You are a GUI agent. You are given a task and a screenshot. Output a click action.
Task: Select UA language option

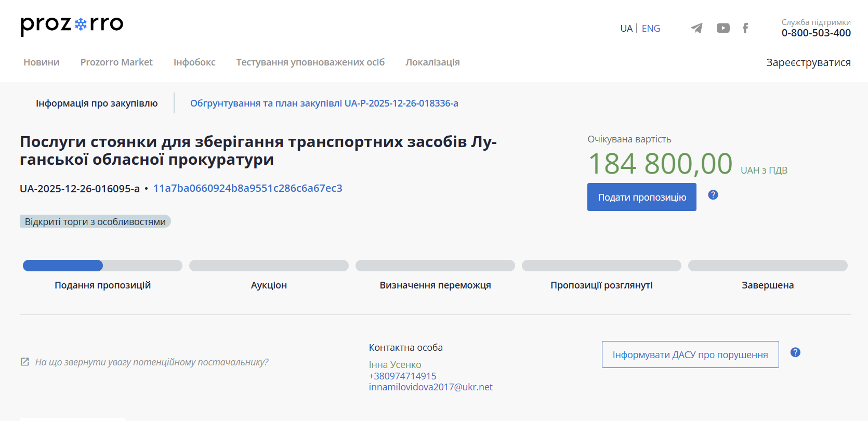tap(626, 29)
